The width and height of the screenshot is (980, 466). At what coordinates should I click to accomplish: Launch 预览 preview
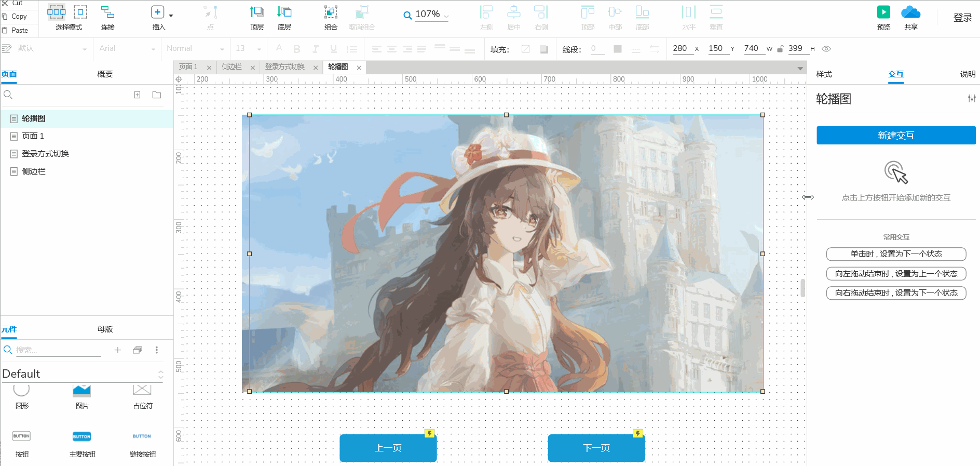click(883, 12)
